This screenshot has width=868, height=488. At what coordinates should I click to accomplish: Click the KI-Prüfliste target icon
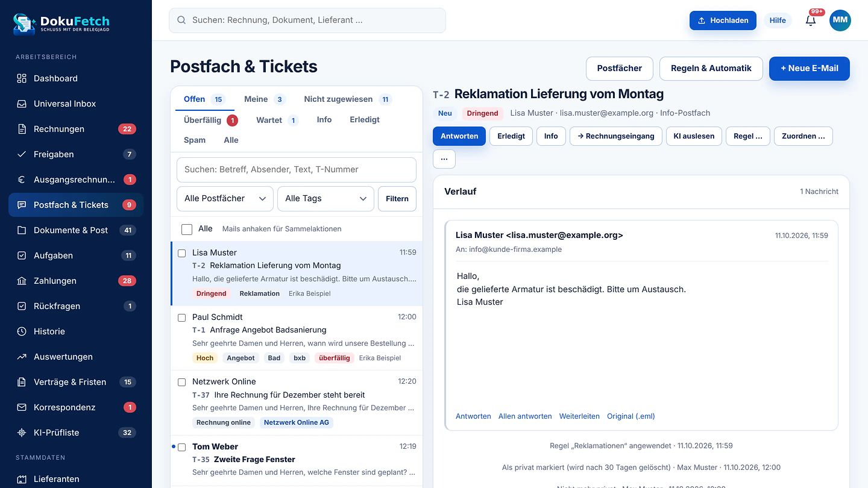tap(22, 433)
